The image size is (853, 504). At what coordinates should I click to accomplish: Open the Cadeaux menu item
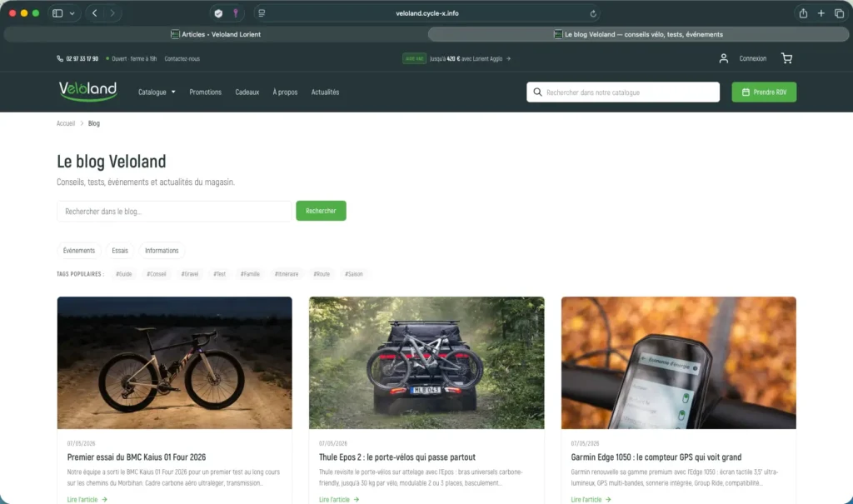(247, 92)
